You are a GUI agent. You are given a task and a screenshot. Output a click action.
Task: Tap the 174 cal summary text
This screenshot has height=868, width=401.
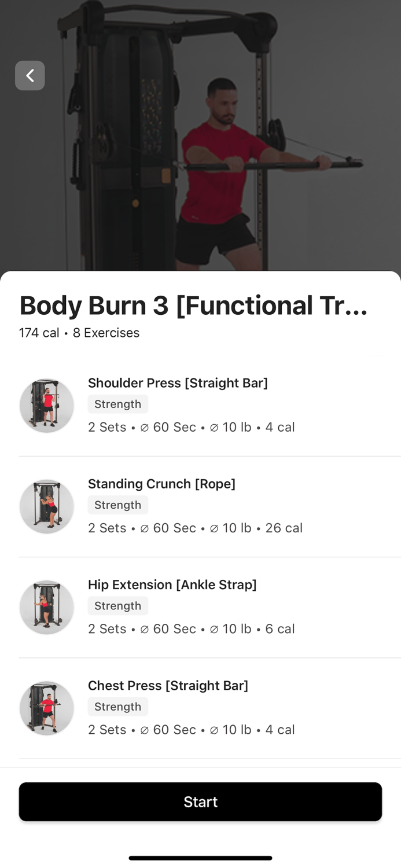tap(38, 333)
